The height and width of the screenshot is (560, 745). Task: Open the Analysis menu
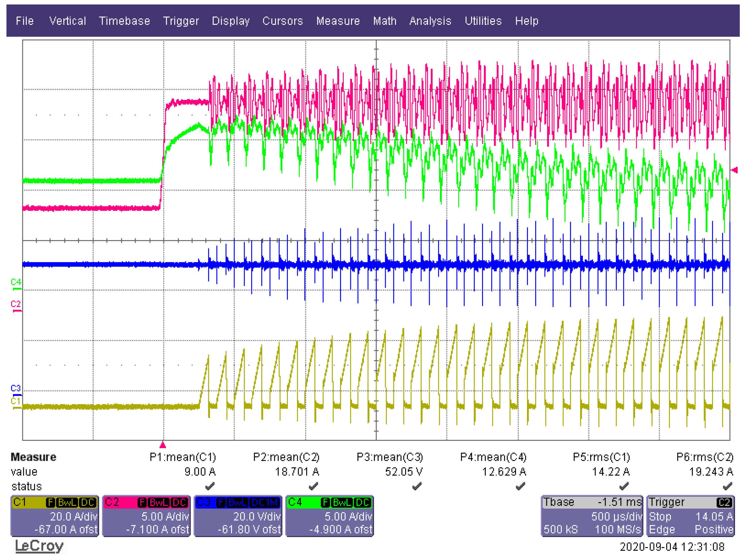[x=430, y=21]
